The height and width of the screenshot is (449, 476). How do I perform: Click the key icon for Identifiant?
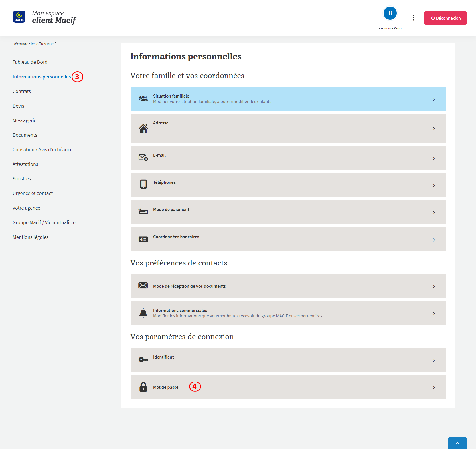(x=143, y=360)
